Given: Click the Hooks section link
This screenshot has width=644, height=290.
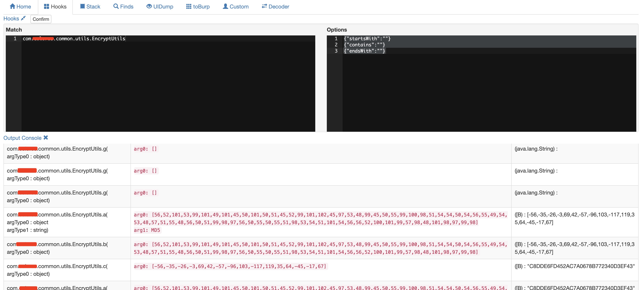Looking at the screenshot, I should tap(11, 18).
